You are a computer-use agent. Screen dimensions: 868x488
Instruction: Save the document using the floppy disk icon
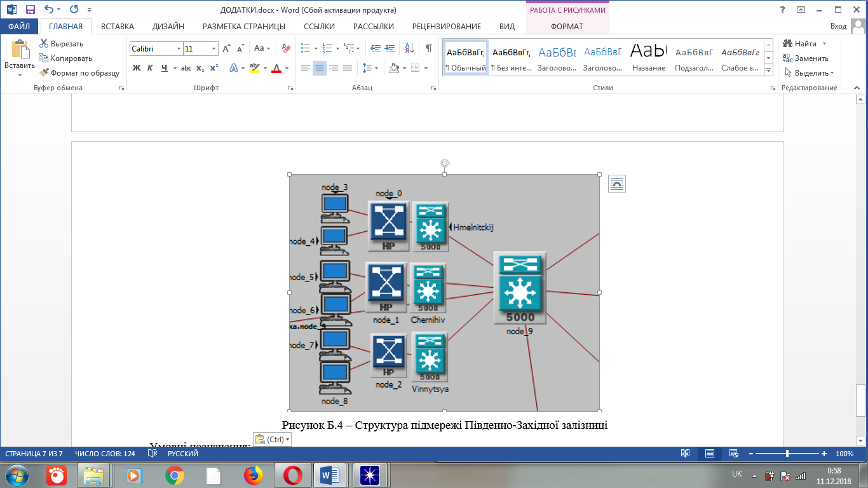(x=31, y=10)
